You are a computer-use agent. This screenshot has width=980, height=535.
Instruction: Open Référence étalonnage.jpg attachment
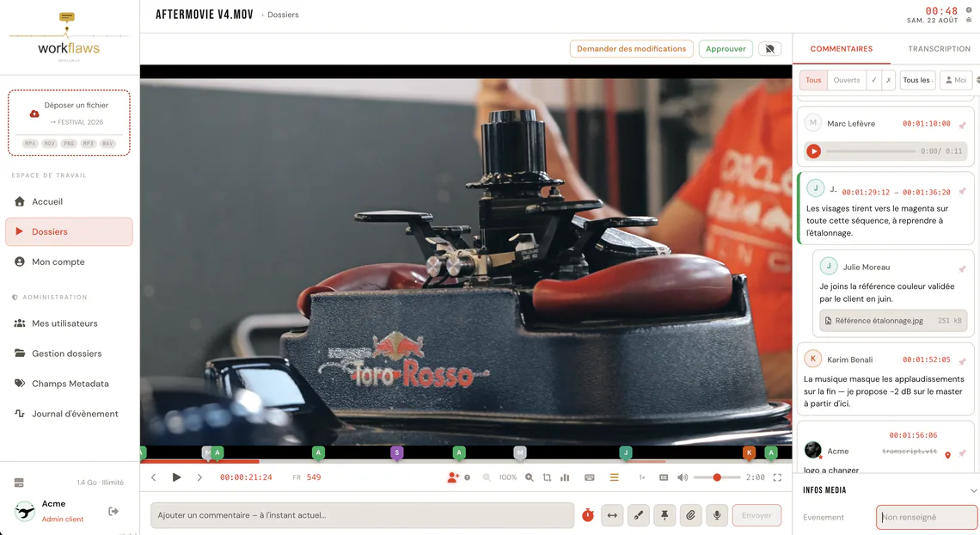(x=892, y=321)
